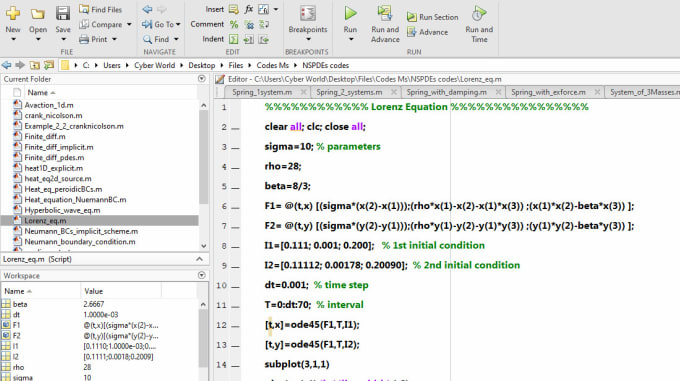Click Run and Advance
This screenshot has width=680, height=381.
tap(385, 24)
